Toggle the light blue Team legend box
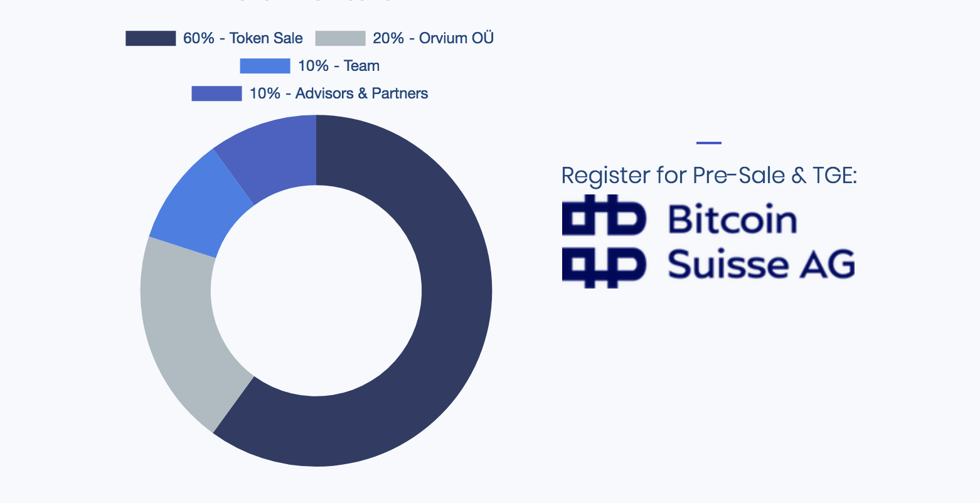 coord(265,66)
